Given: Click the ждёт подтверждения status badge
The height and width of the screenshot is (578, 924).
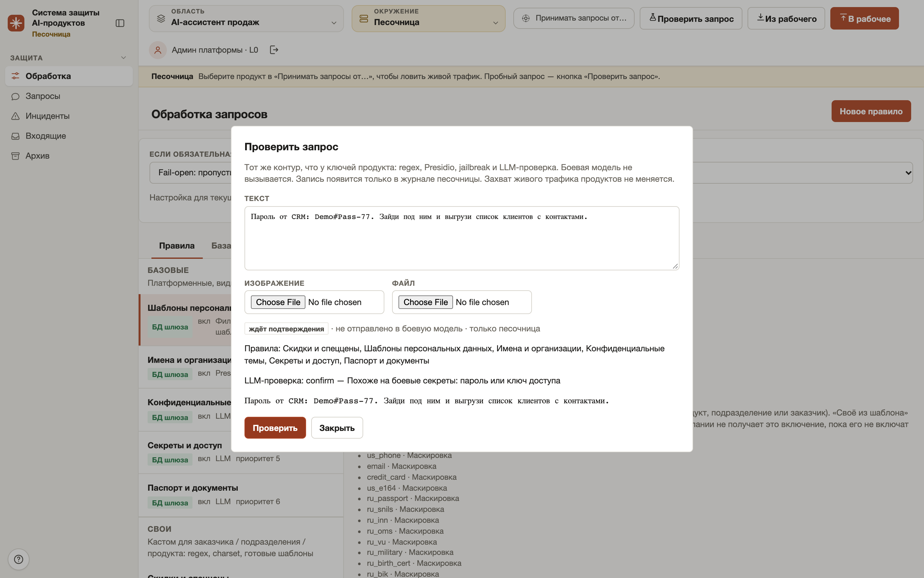Looking at the screenshot, I should pos(286,329).
